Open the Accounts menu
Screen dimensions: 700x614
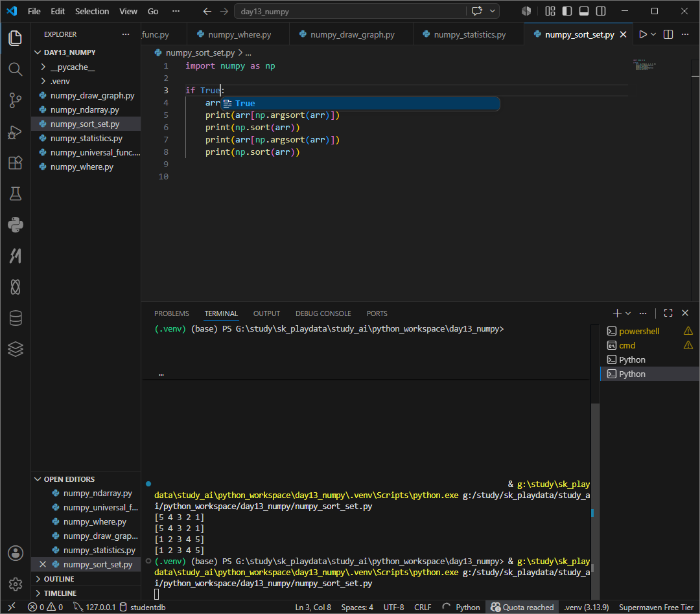[15, 553]
